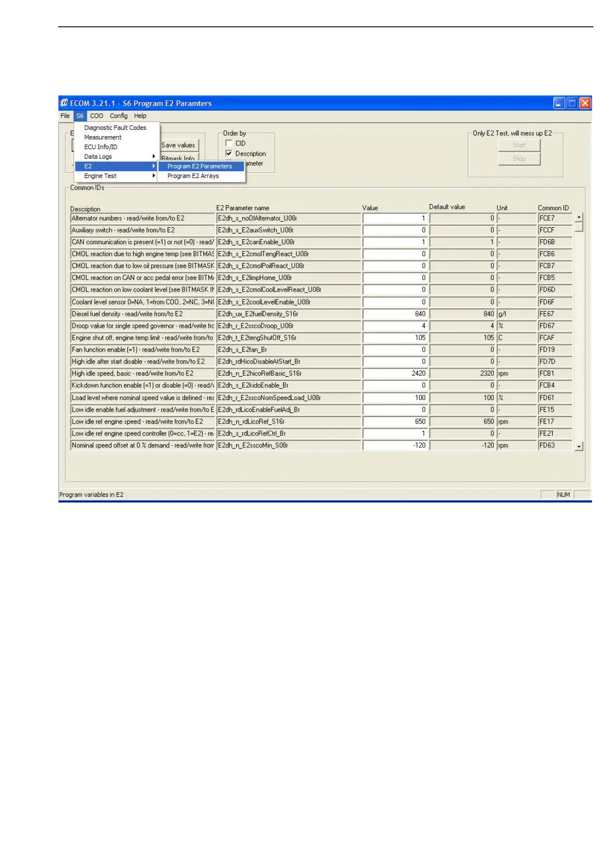Image resolution: width=614 pixels, height=868 pixels.
Task: Click the ECOM application icon in title bar
Action: [x=64, y=103]
